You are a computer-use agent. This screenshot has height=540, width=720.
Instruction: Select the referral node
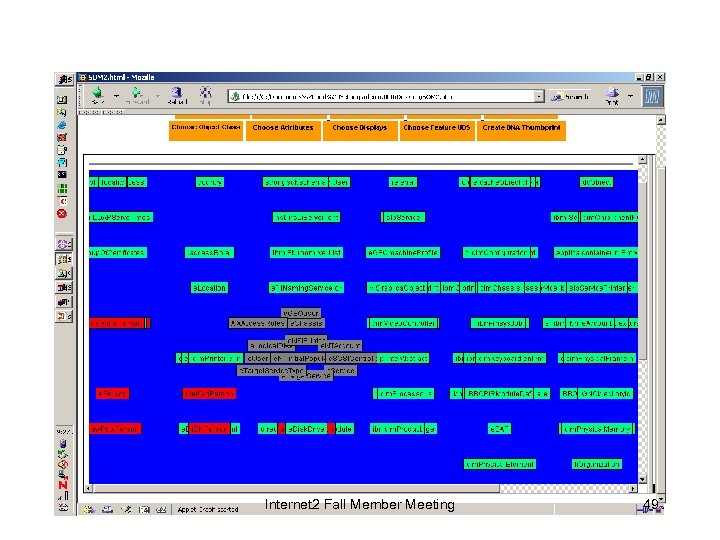[403, 182]
